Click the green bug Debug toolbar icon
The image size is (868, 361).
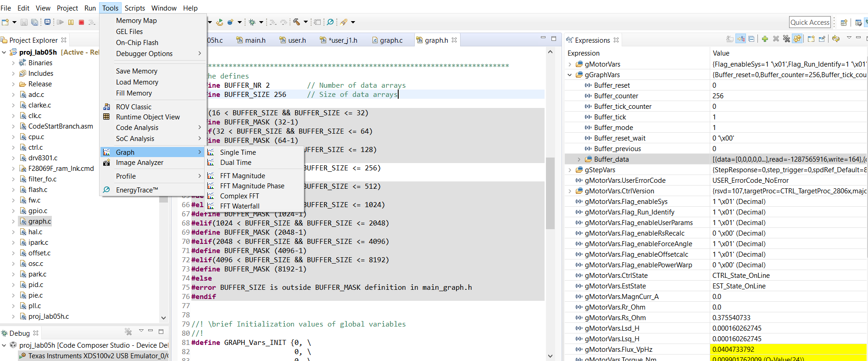[x=252, y=22]
